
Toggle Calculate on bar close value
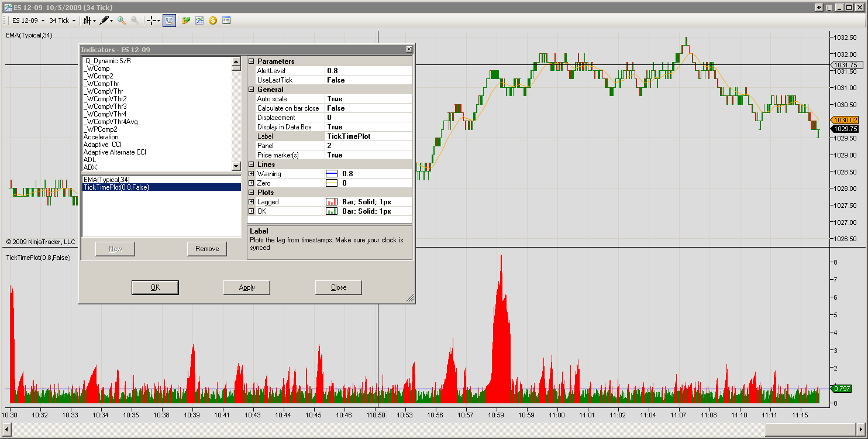[368, 108]
